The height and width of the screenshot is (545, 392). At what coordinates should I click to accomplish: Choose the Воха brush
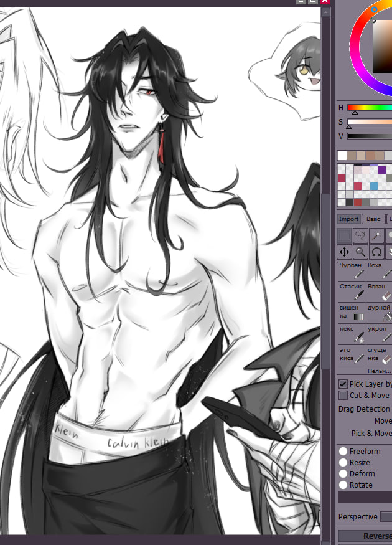click(379, 270)
